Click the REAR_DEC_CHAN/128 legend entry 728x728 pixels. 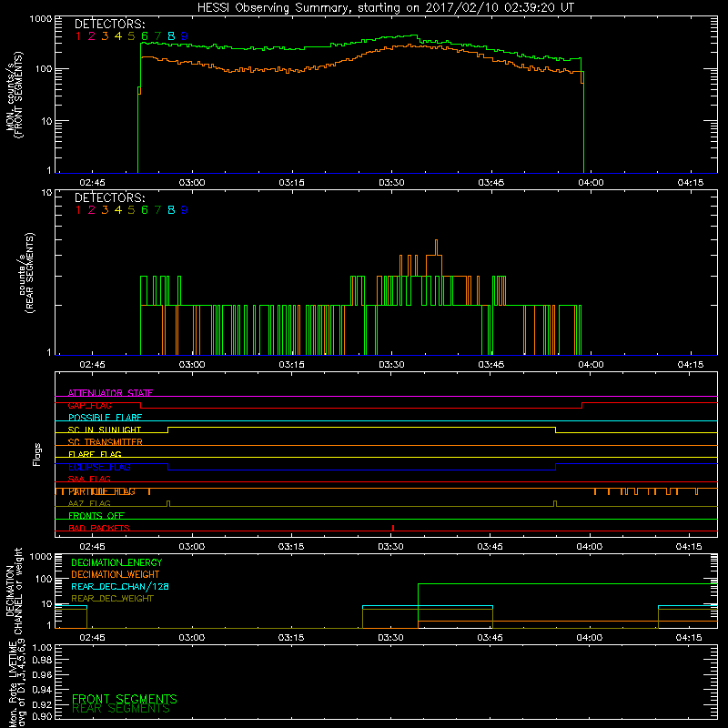pyautogui.click(x=120, y=586)
